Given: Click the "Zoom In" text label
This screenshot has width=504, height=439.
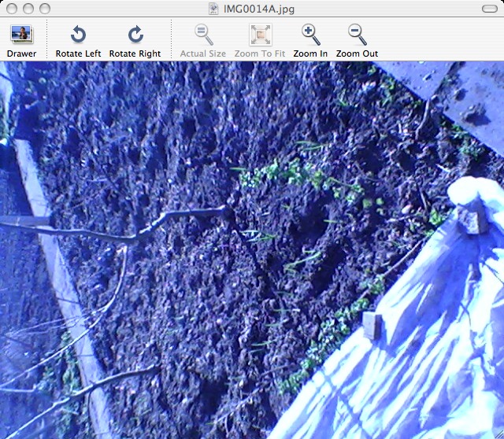Looking at the screenshot, I should click(310, 53).
